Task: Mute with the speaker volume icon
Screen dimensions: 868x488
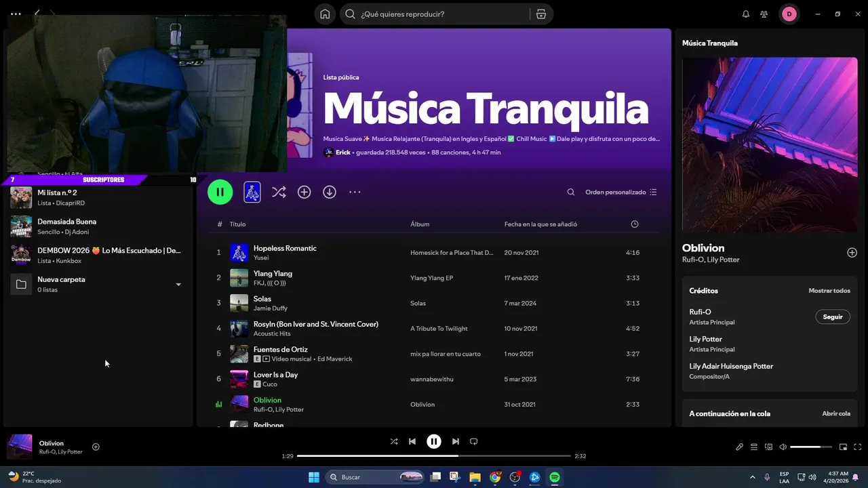Action: tap(783, 447)
